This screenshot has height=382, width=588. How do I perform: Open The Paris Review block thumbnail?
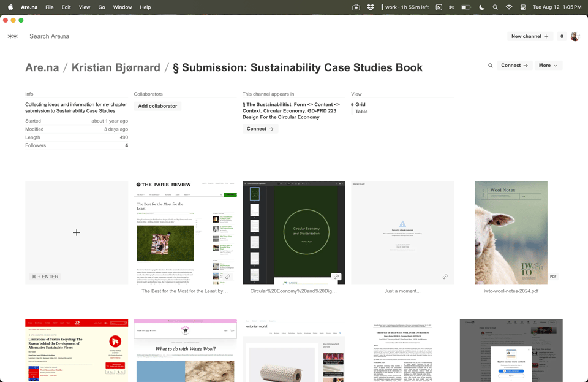click(x=185, y=232)
